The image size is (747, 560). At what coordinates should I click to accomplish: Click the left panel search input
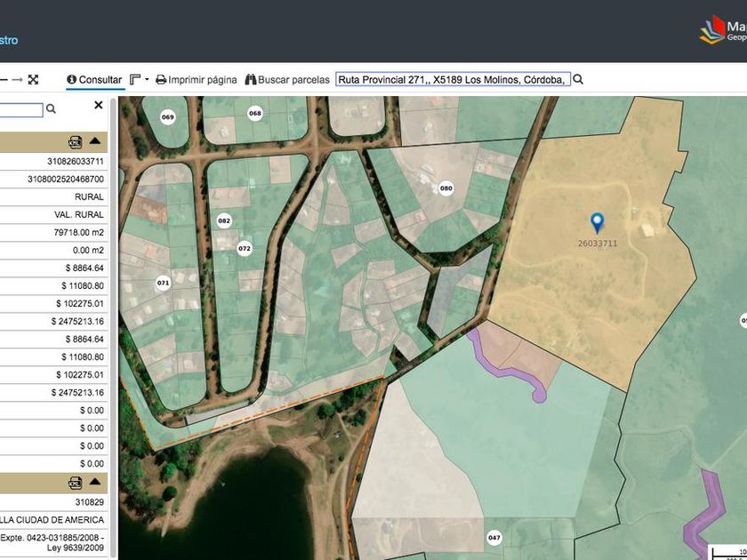pos(21,110)
